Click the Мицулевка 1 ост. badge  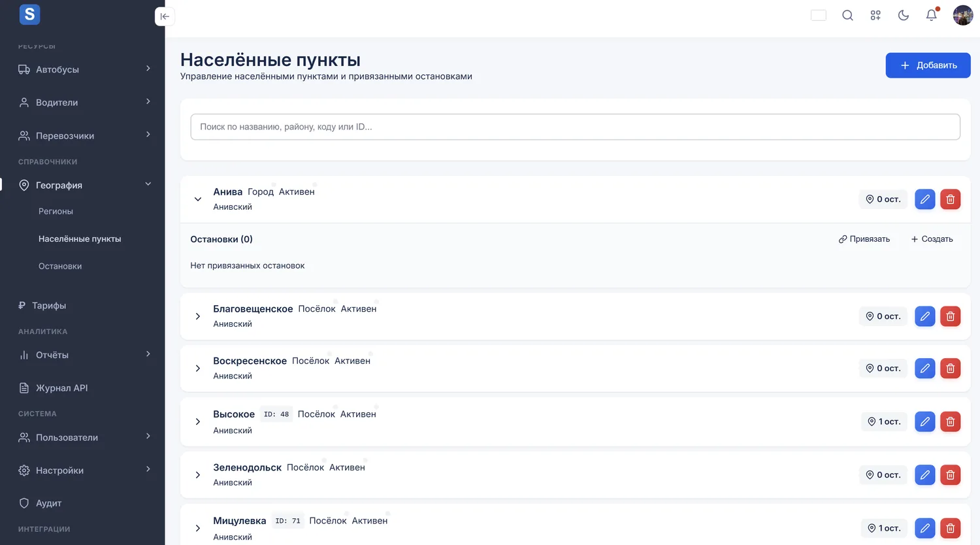click(885, 528)
